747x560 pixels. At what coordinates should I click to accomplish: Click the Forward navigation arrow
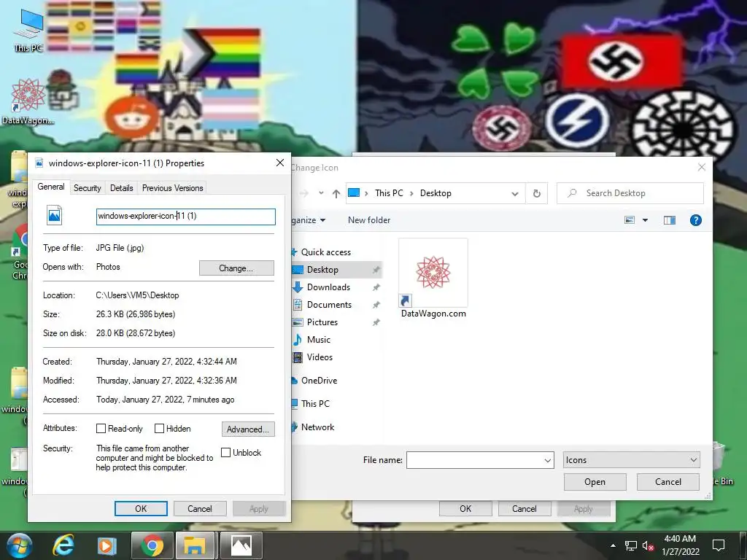[x=304, y=192]
